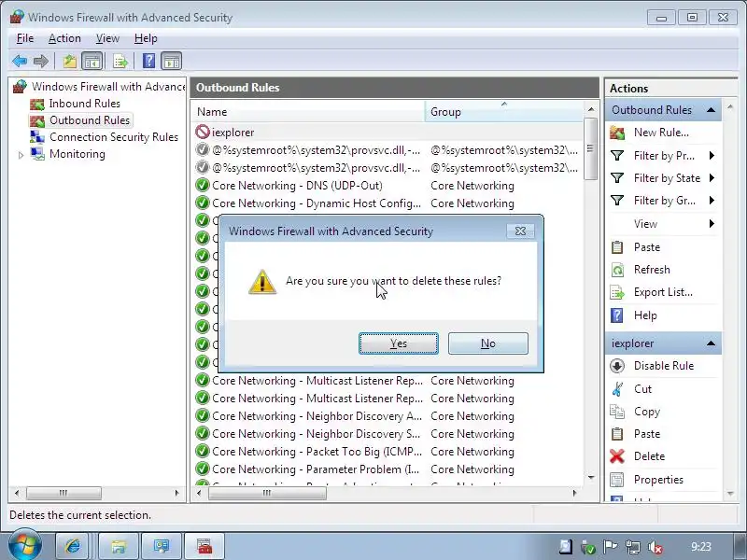Collapse the Outbound Rules actions section

[x=711, y=110]
